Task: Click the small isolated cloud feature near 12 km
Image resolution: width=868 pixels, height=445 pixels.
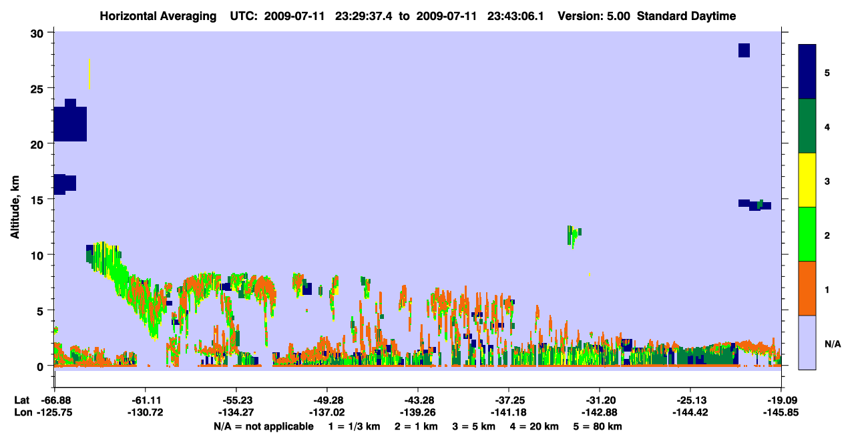Action: pyautogui.click(x=574, y=236)
